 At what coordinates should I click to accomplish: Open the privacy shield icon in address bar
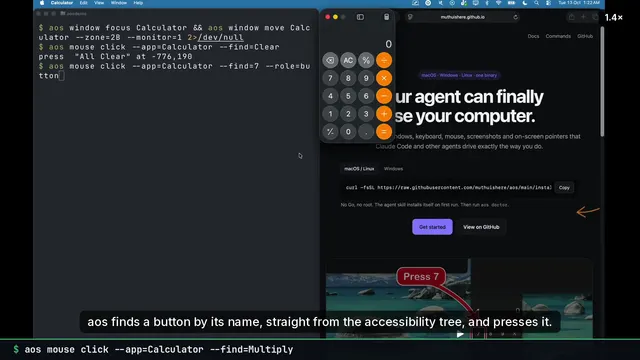[x=410, y=17]
